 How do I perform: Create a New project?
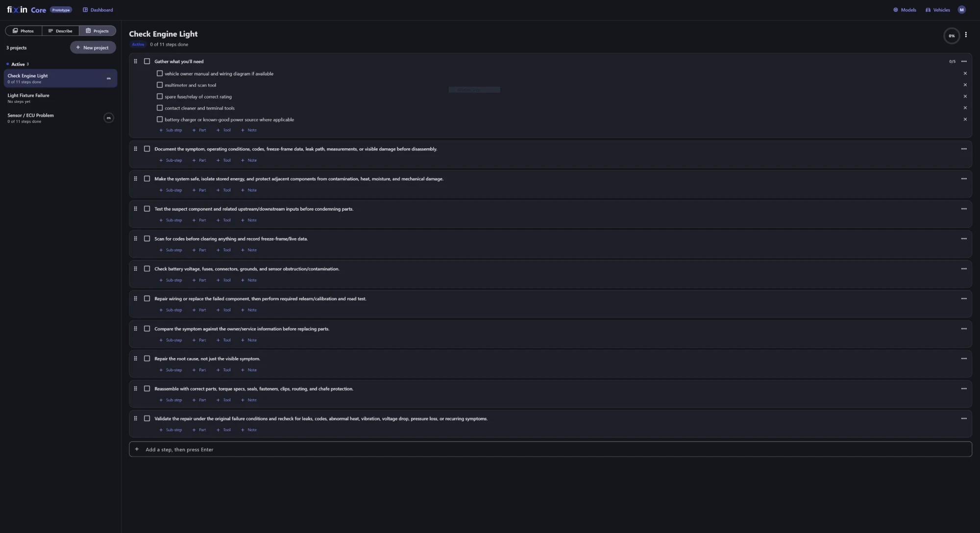click(x=93, y=48)
